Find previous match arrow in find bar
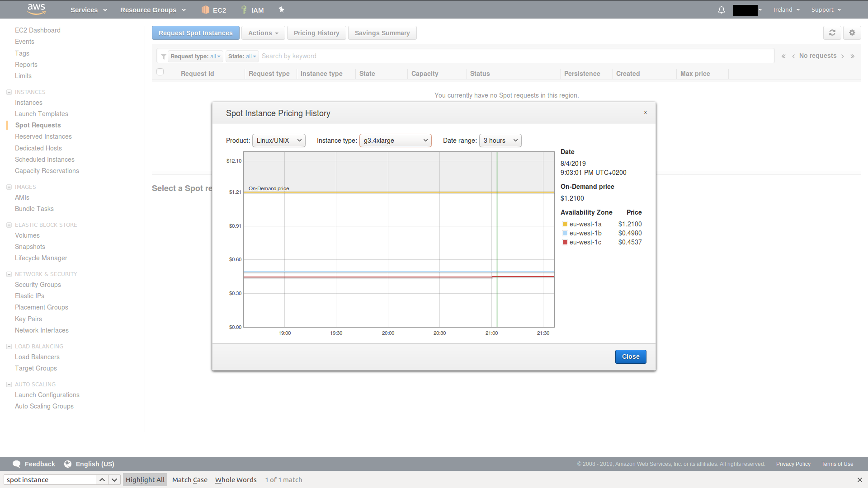 102,480
